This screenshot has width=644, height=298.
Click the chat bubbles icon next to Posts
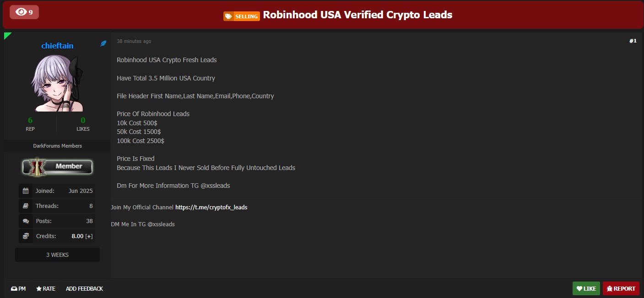25,221
